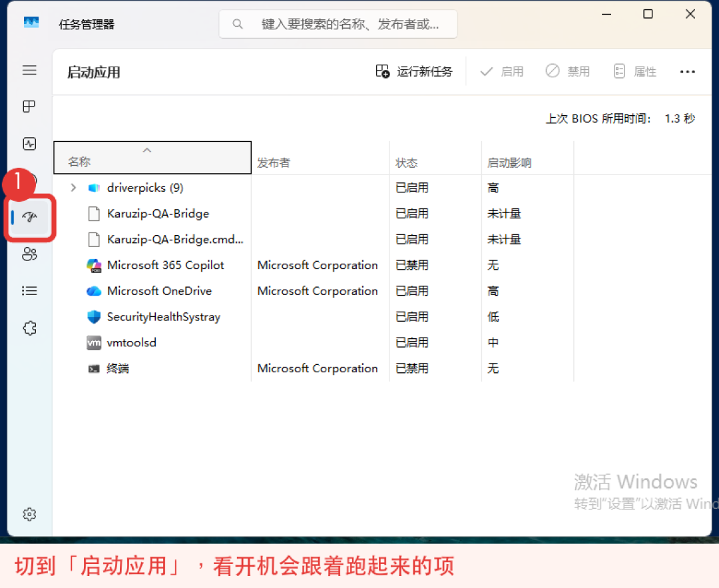Open the hamburger navigation menu

pos(29,70)
